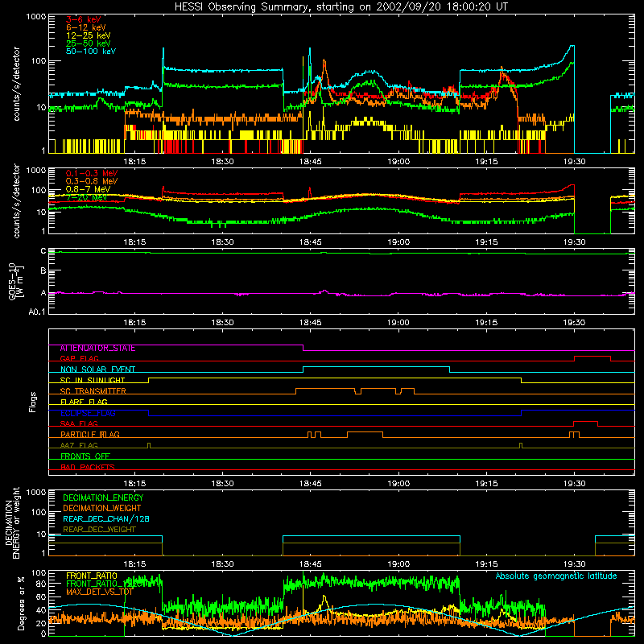Image resolution: width=644 pixels, height=644 pixels.
Task: Click the yellow 0.8-7 MeV legend label
Action: [88, 189]
